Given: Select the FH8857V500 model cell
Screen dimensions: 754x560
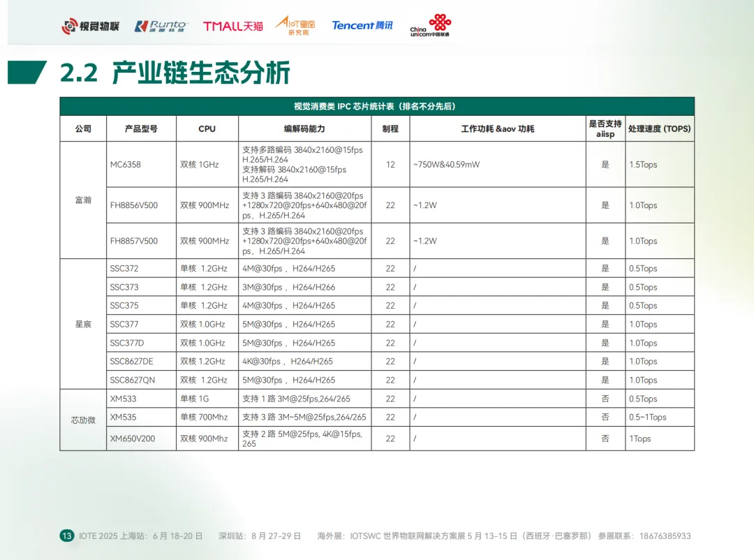Looking at the screenshot, I should [141, 241].
